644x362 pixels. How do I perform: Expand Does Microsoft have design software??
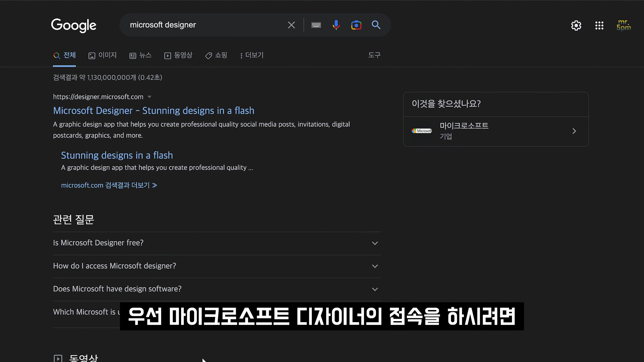point(217,289)
